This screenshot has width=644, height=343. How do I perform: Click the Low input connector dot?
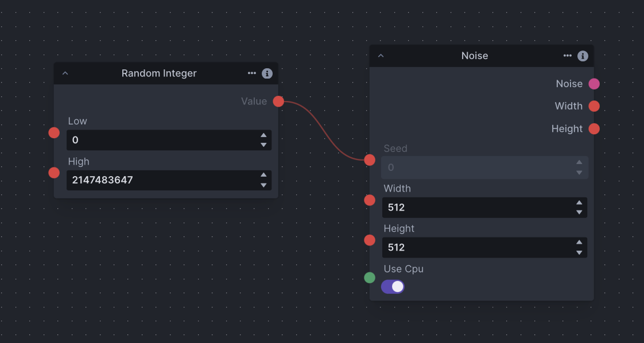(x=54, y=133)
